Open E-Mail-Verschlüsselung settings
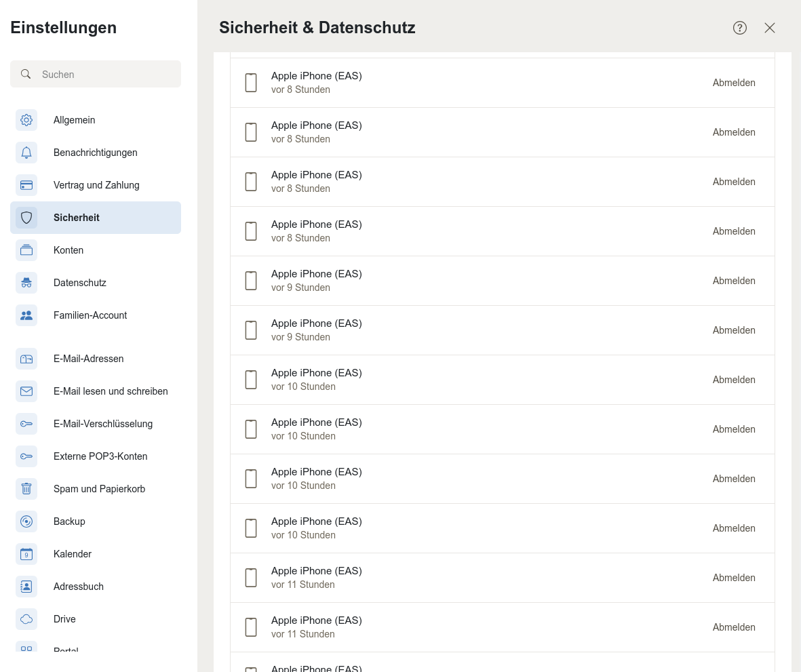The width and height of the screenshot is (801, 672). [x=103, y=424]
